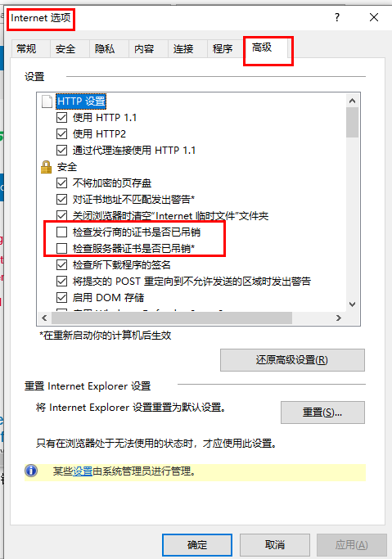The width and height of the screenshot is (392, 559).
Task: Click the settings list scroll down arrow
Action: click(352, 304)
